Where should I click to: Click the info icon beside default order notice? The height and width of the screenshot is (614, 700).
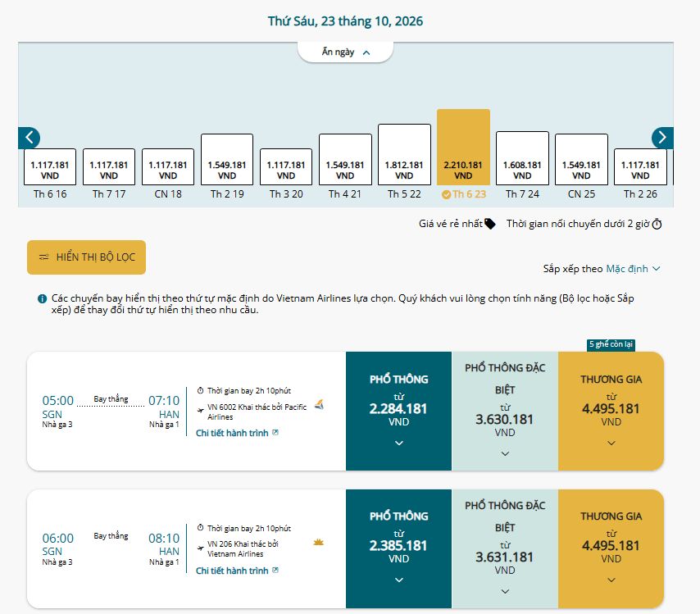click(x=42, y=298)
